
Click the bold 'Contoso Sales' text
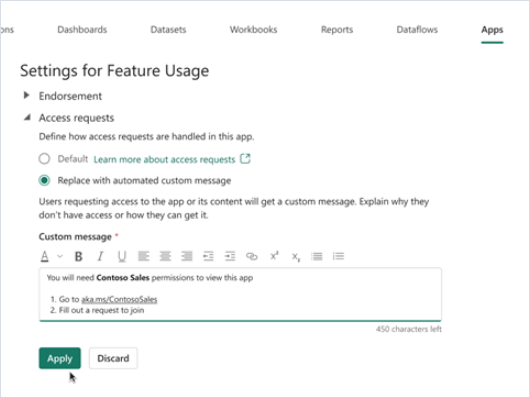coord(123,278)
